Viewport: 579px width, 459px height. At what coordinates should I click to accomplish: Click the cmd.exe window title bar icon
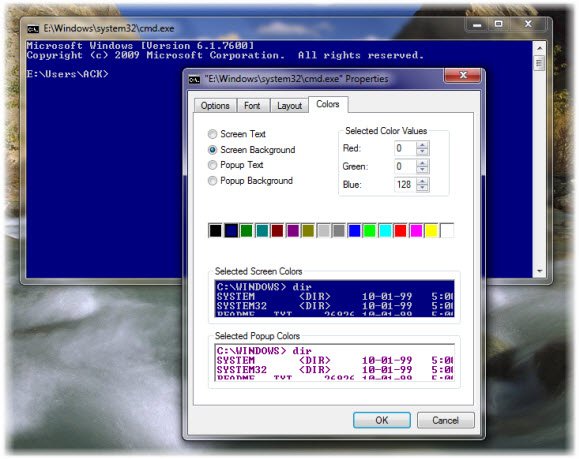click(x=33, y=29)
